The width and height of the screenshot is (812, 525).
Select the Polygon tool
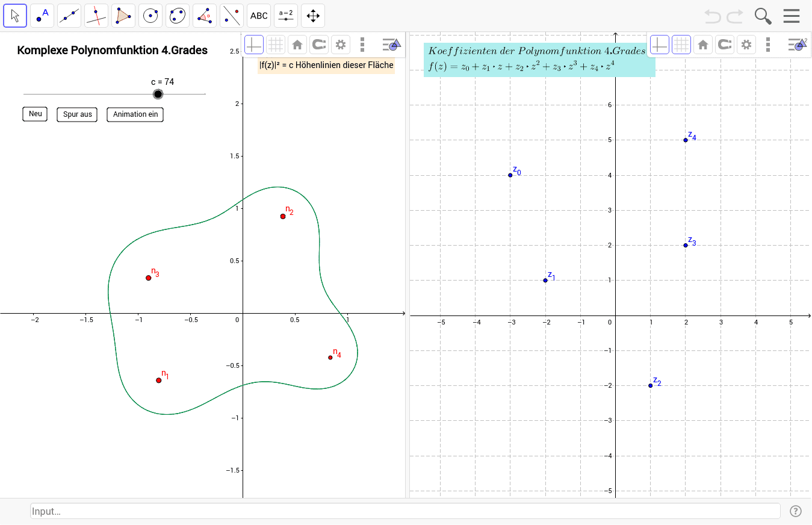(123, 16)
